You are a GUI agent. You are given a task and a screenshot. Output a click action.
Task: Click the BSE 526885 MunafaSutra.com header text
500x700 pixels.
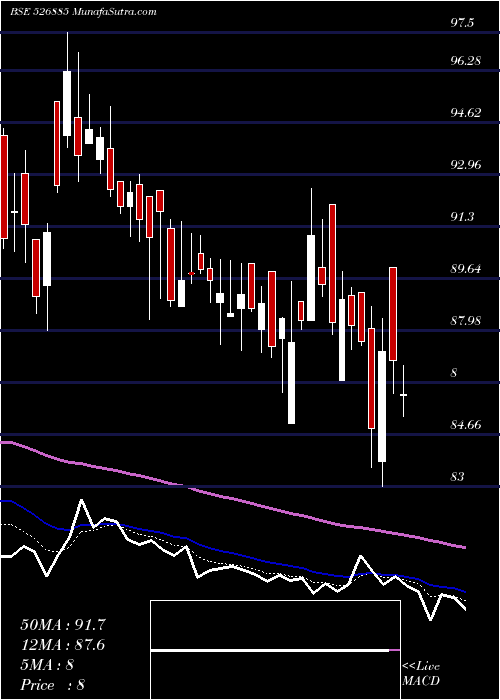click(83, 12)
